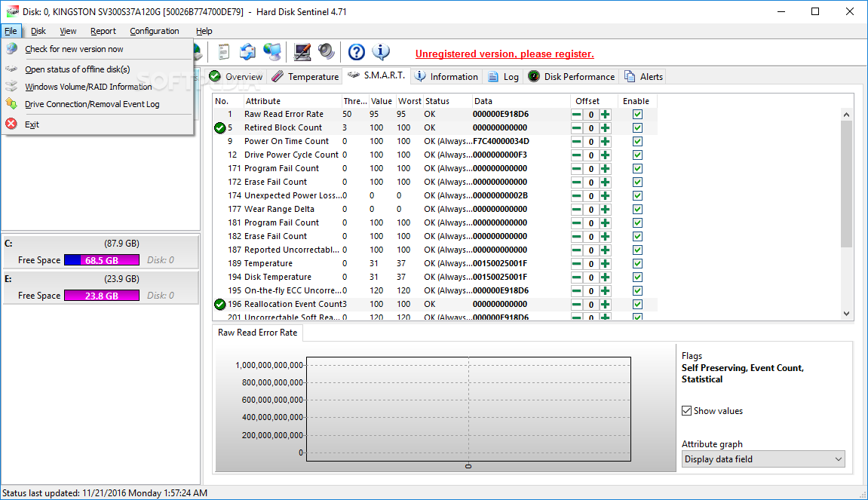Click green checkmark icon on Retired Block Count row

(219, 128)
